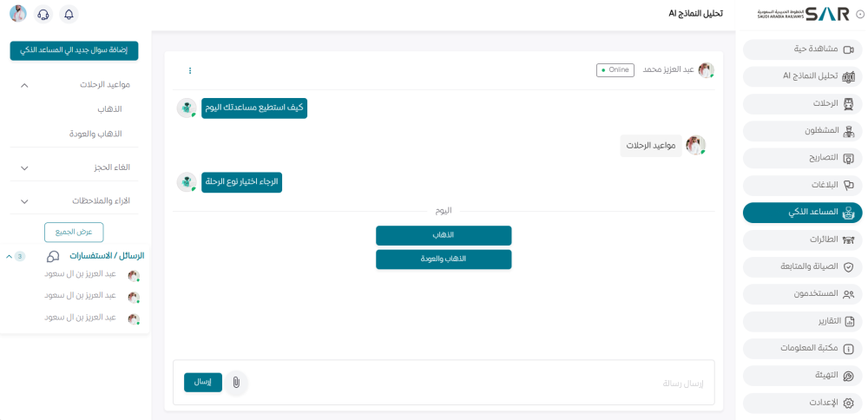Open the three-dot chat options menu
The height and width of the screenshot is (420, 868).
(190, 70)
